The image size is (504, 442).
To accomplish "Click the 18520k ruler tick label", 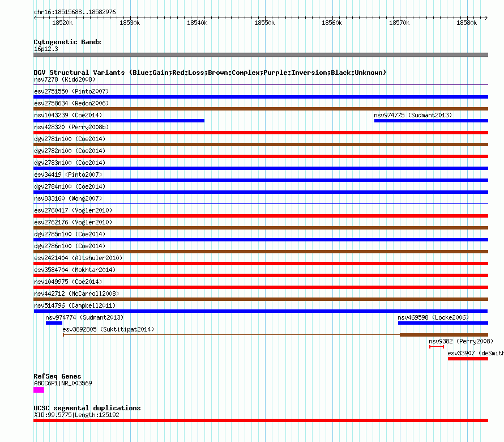I will 62,23.
